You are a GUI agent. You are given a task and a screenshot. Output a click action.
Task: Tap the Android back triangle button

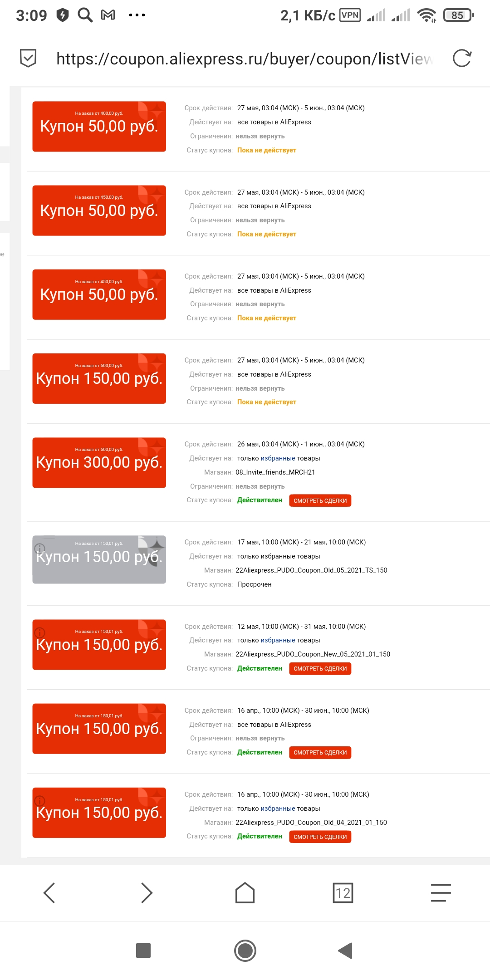[345, 951]
